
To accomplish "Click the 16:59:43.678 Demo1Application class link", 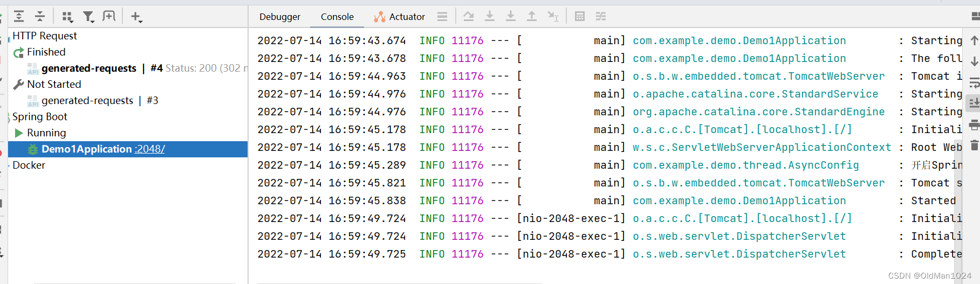I will tap(739, 58).
